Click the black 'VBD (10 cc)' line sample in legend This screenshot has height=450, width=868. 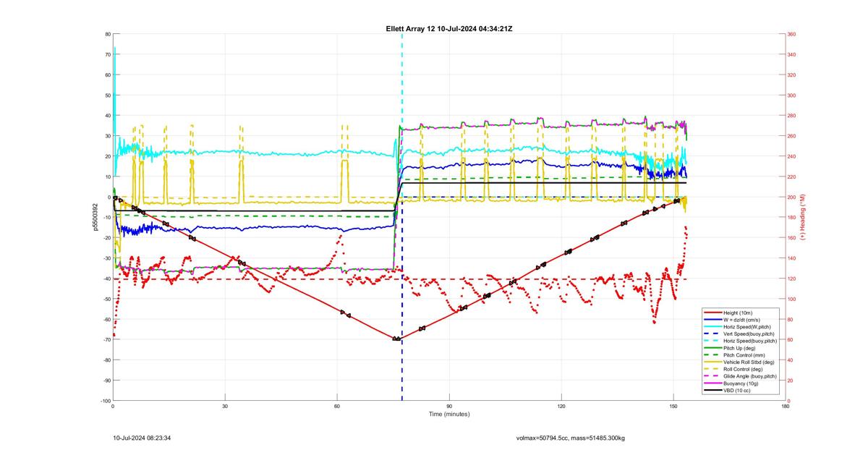(x=712, y=390)
